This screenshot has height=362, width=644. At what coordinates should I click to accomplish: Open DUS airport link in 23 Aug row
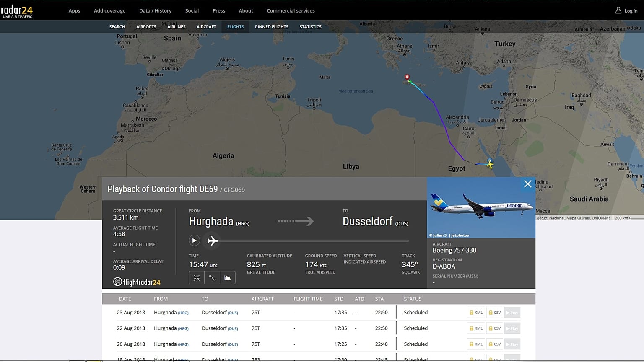233,313
